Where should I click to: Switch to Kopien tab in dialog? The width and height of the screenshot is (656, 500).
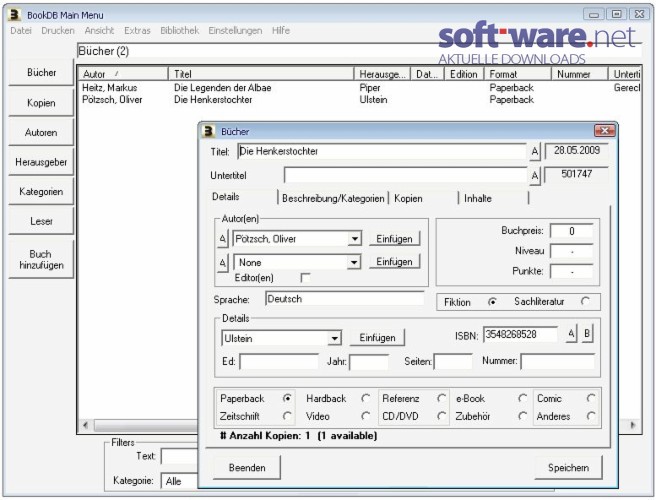pos(424,198)
